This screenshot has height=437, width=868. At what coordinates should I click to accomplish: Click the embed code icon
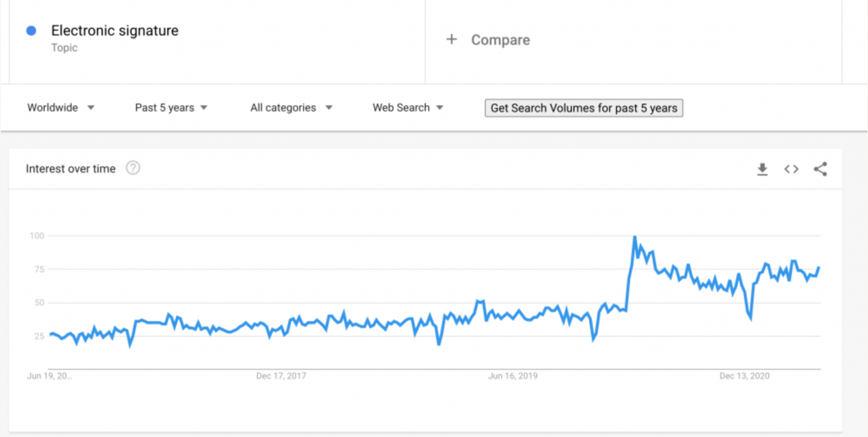(791, 169)
